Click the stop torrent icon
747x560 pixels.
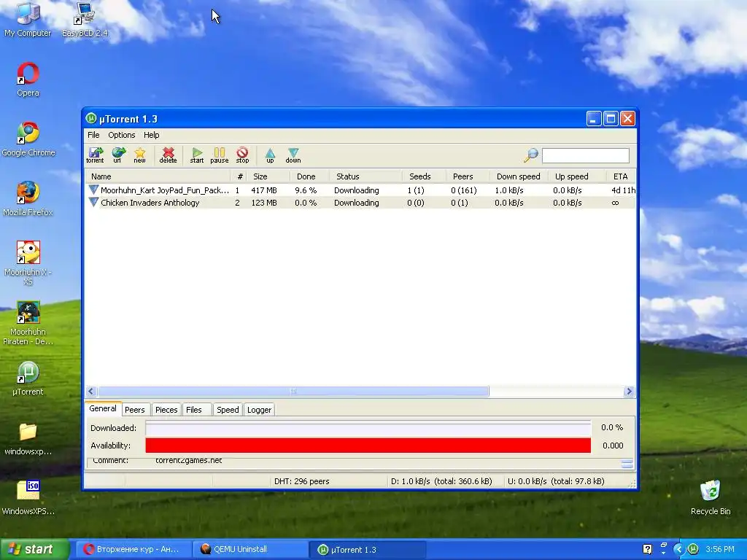coord(242,155)
